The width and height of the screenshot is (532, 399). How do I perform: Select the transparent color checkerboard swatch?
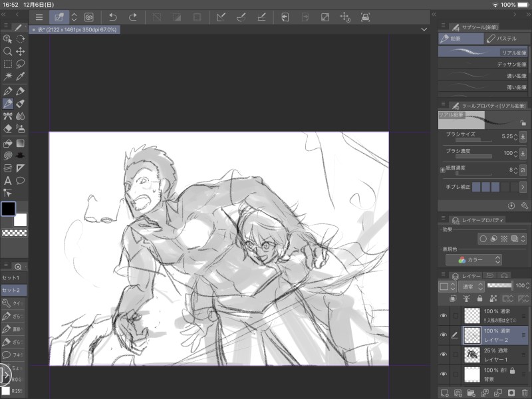[14, 233]
